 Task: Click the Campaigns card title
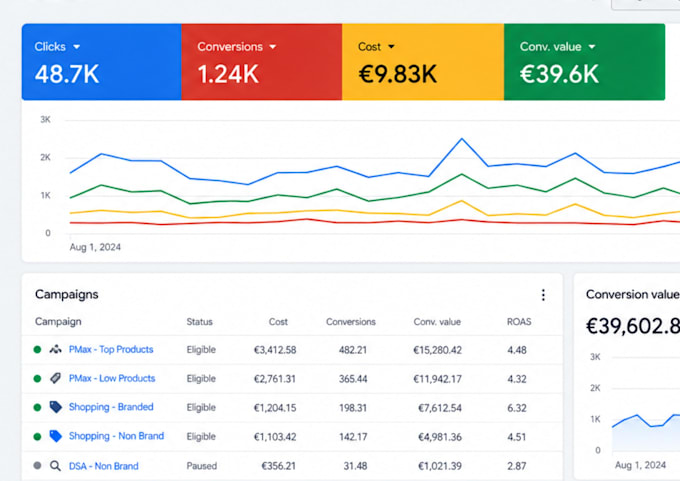[x=67, y=294]
